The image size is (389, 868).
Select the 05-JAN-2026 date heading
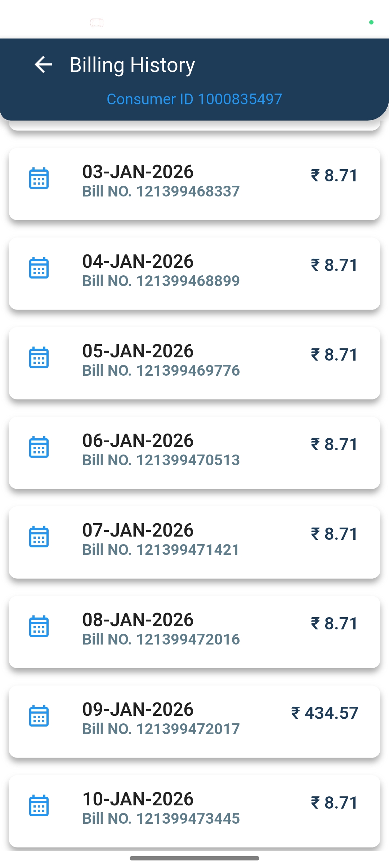[x=138, y=351]
